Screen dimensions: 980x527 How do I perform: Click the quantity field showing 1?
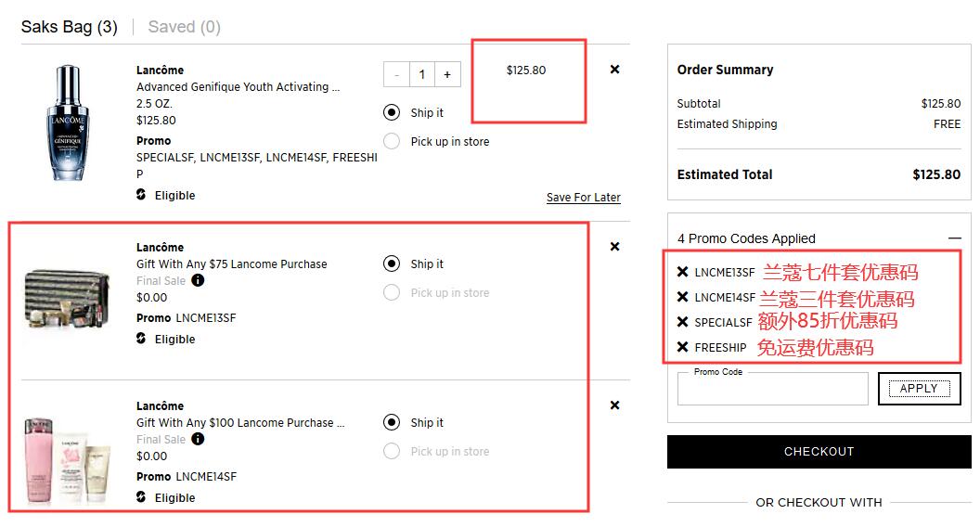point(422,74)
